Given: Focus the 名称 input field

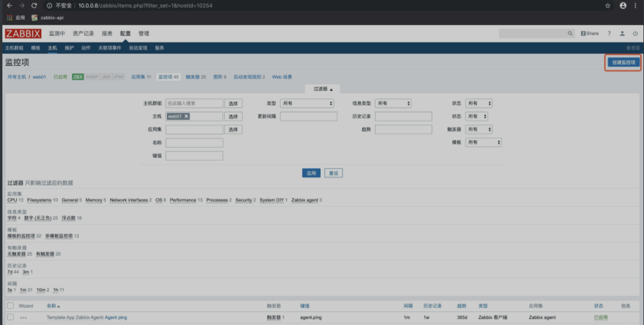Looking at the screenshot, I should [x=194, y=142].
